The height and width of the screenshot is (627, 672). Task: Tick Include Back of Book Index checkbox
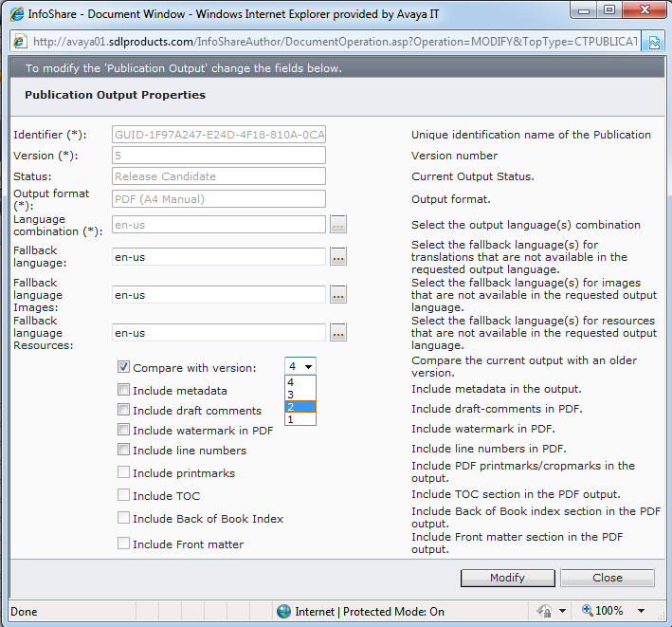tap(123, 518)
